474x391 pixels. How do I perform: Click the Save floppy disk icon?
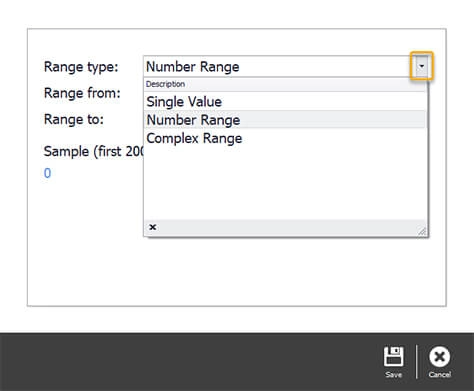[393, 356]
